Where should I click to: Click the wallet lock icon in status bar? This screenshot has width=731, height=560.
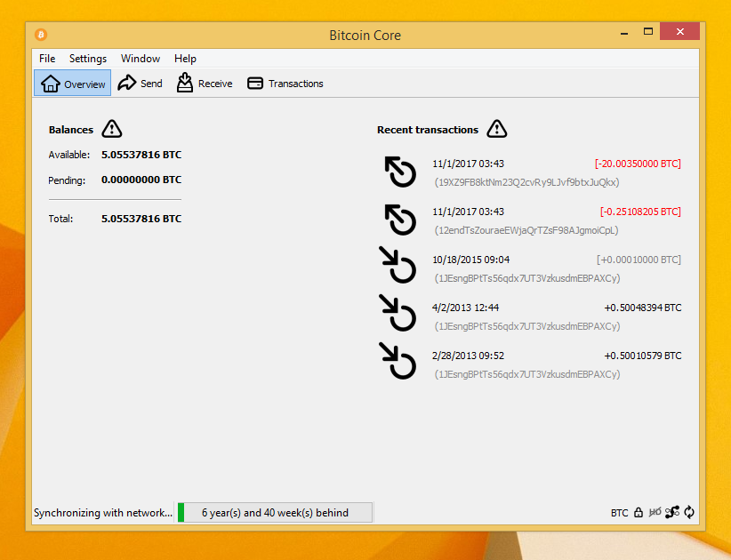coord(639,513)
